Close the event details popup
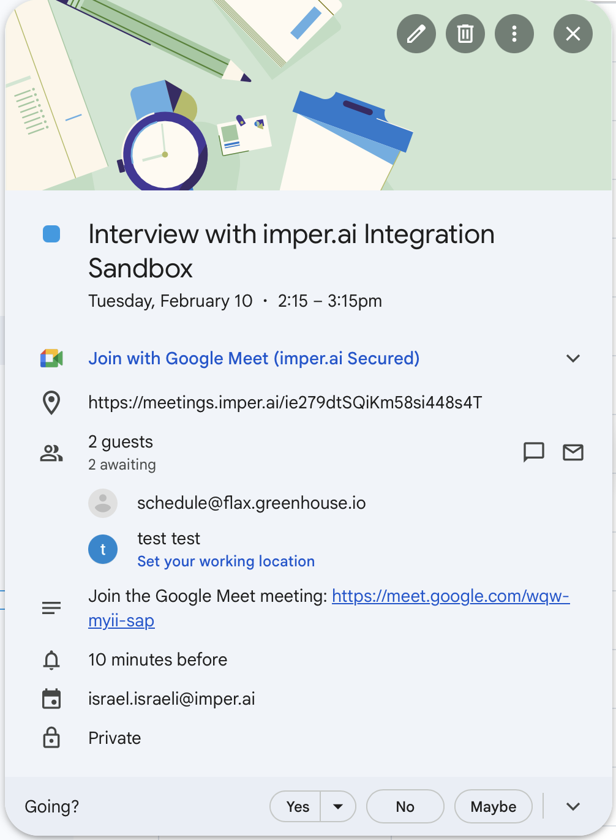 (573, 34)
